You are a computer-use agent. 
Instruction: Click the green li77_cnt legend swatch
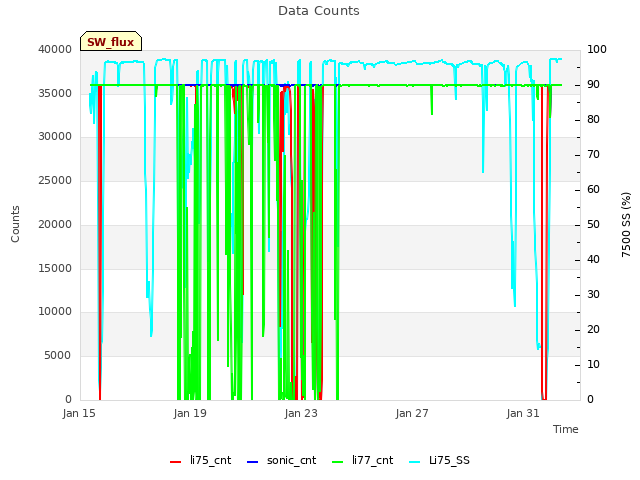(338, 462)
